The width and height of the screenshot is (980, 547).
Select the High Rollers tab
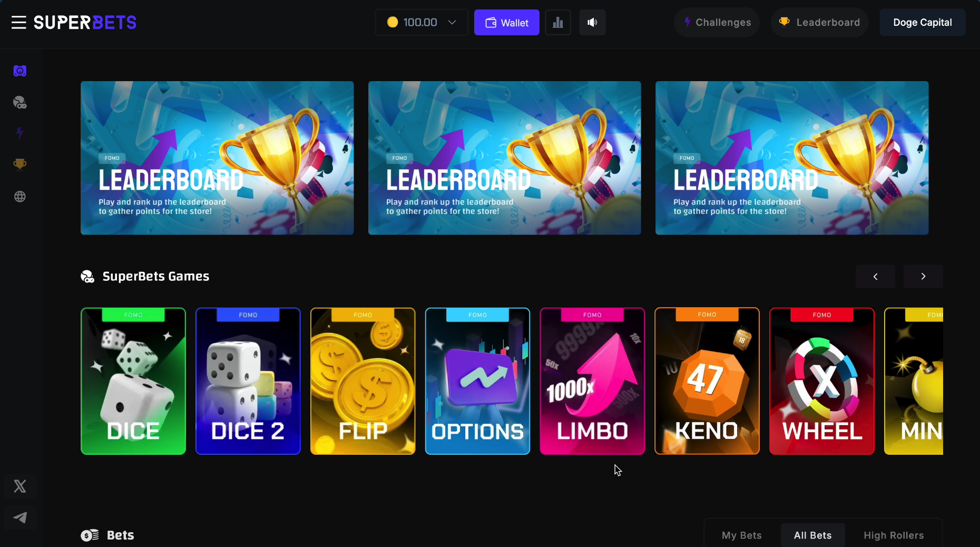click(894, 535)
